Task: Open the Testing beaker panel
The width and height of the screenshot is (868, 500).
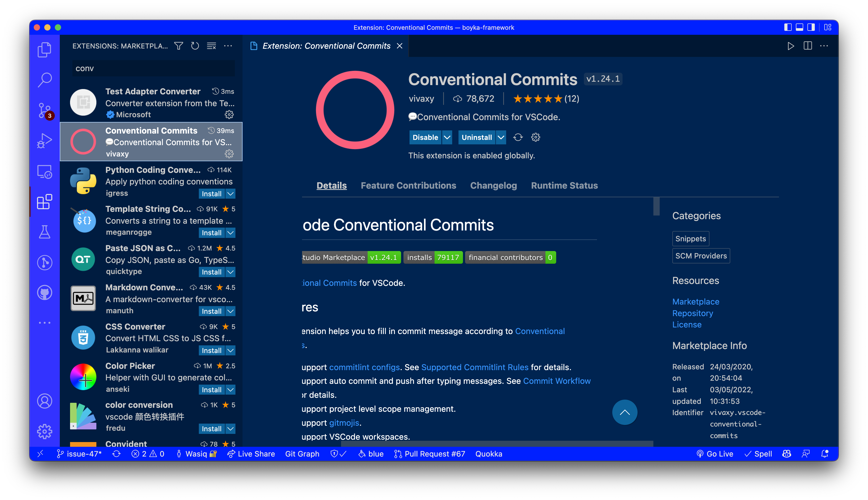Action: point(45,232)
